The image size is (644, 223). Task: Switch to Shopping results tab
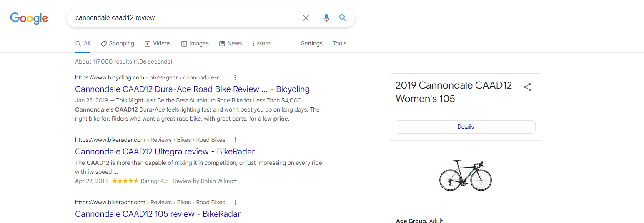tap(118, 43)
